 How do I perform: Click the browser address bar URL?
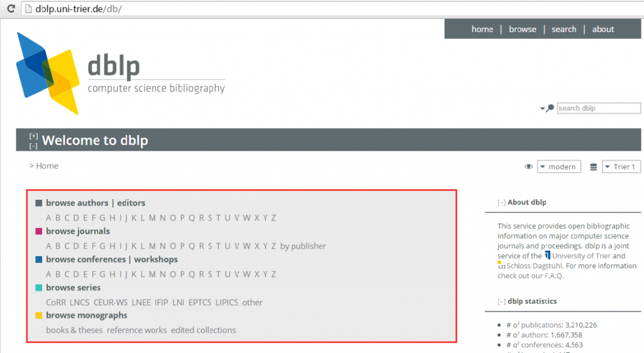[79, 9]
